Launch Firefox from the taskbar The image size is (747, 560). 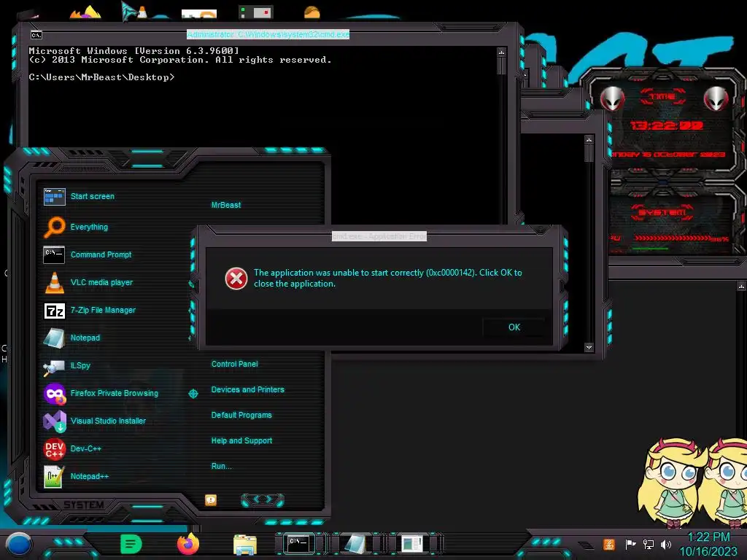188,544
